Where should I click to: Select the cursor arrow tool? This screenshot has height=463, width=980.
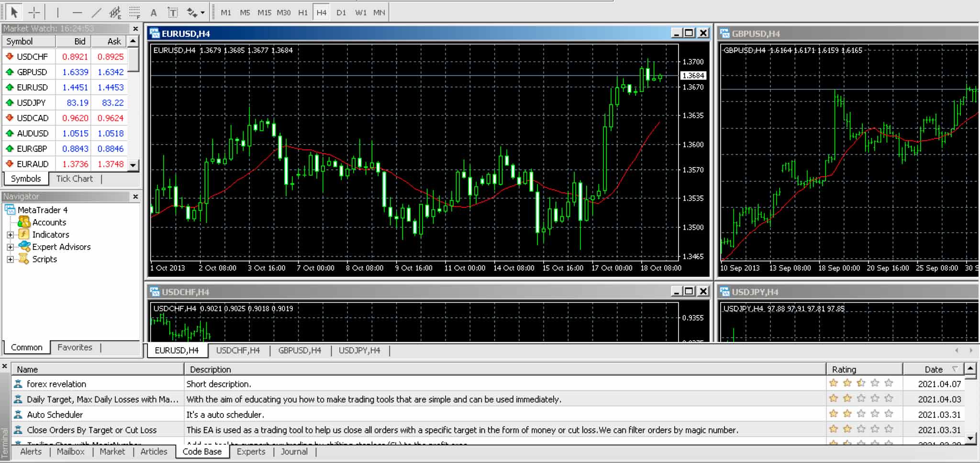(14, 12)
